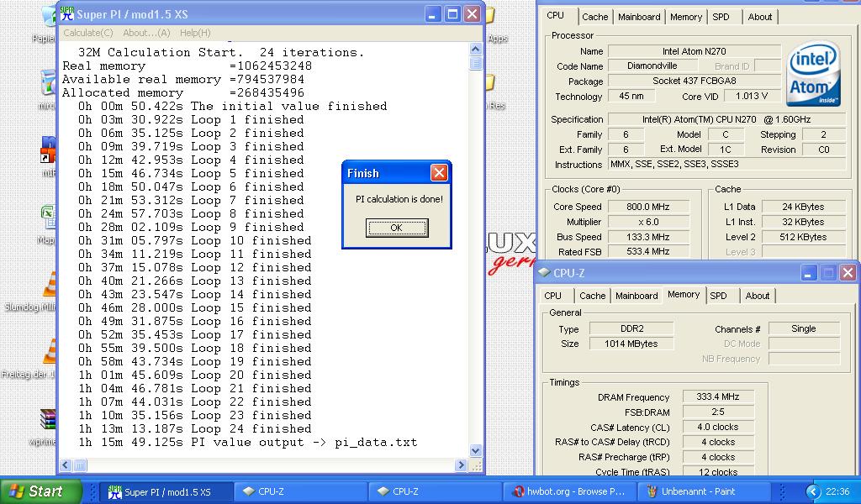Minimize the lower CPU-Z window

pos(808,272)
